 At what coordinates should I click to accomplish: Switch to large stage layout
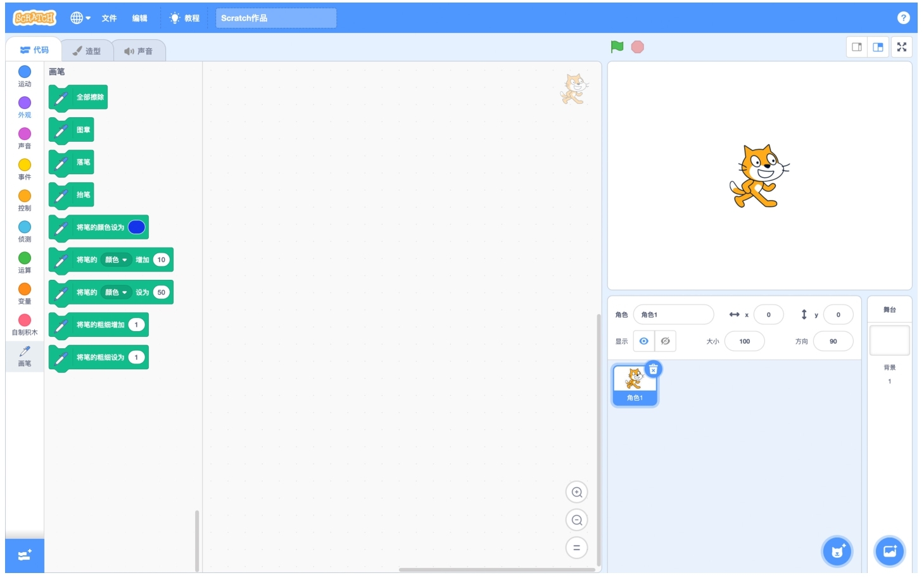pos(878,47)
